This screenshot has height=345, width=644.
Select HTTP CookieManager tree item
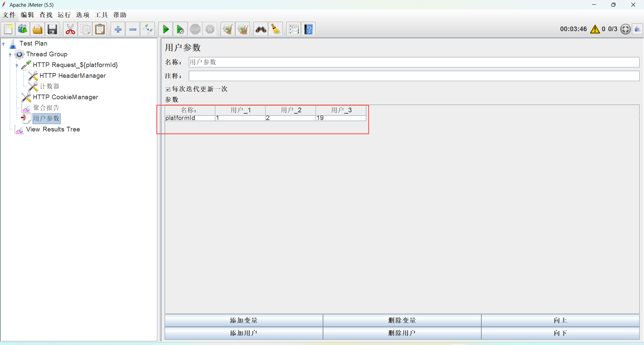tap(65, 97)
